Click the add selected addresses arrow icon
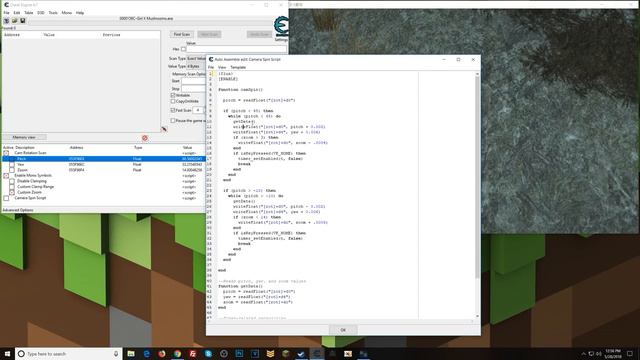 click(164, 129)
